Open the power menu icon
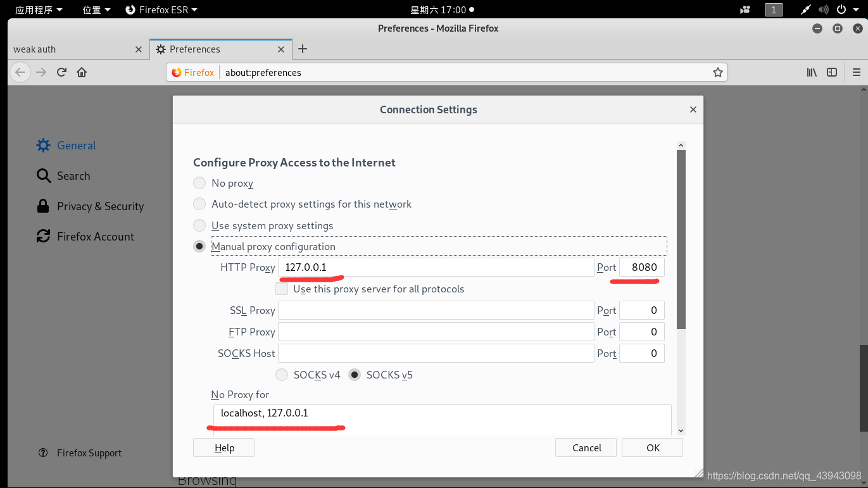The width and height of the screenshot is (868, 488). click(841, 9)
